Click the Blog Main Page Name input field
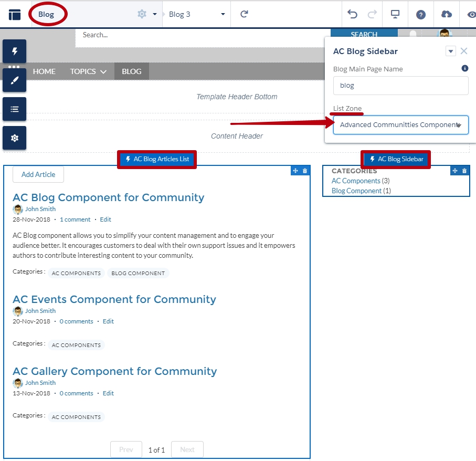This screenshot has width=476, height=461. click(401, 86)
